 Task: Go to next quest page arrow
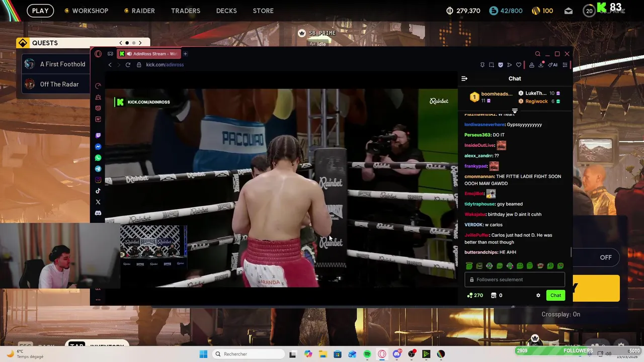point(140,43)
